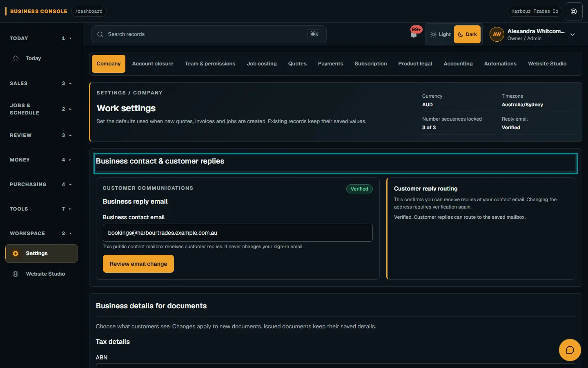Collapse the TODAY sidebar section
The width and height of the screenshot is (588, 368).
click(41, 38)
